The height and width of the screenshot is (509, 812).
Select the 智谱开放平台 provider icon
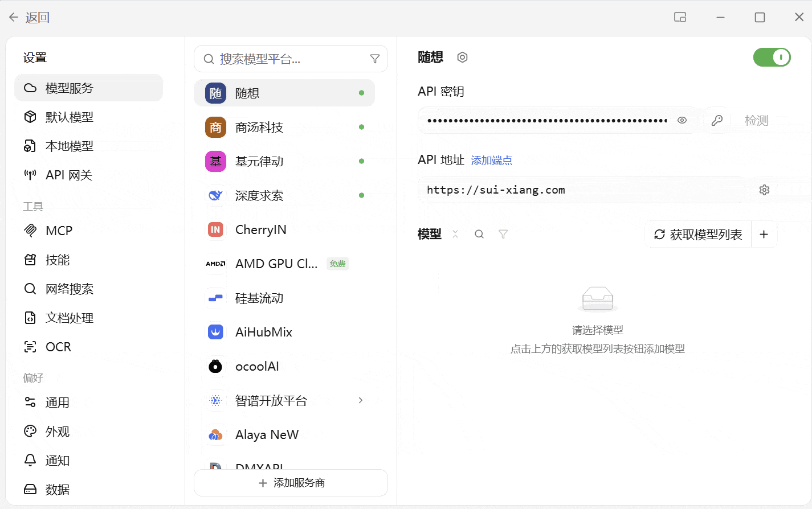pos(215,400)
